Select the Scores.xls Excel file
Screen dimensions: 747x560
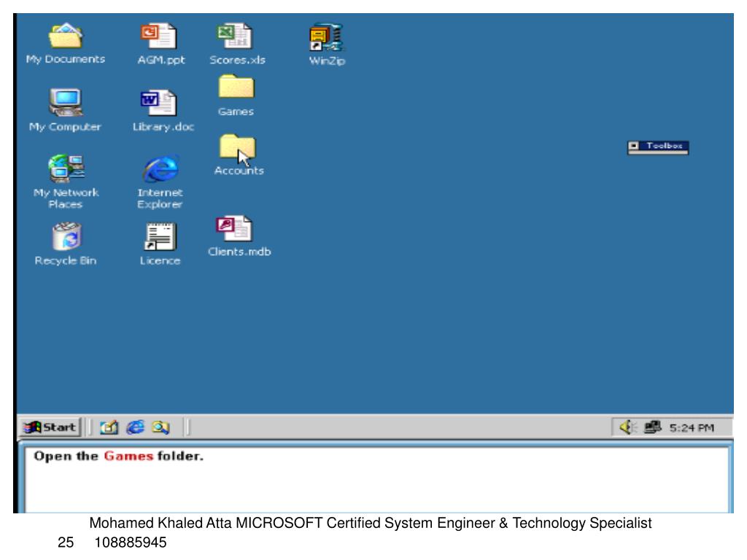(x=237, y=43)
